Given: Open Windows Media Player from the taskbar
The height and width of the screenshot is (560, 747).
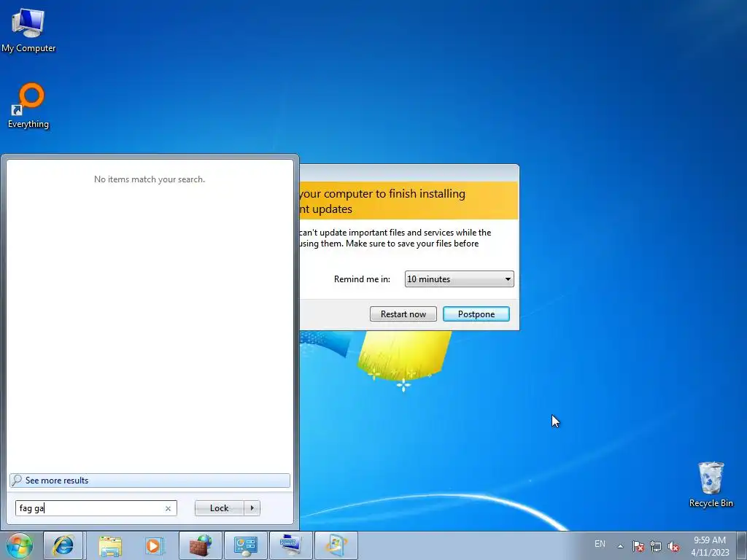Looking at the screenshot, I should point(153,545).
